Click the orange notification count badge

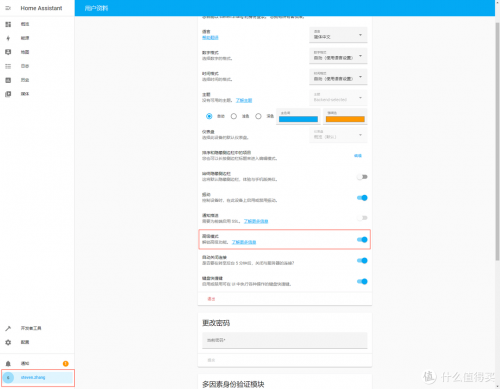(x=66, y=364)
